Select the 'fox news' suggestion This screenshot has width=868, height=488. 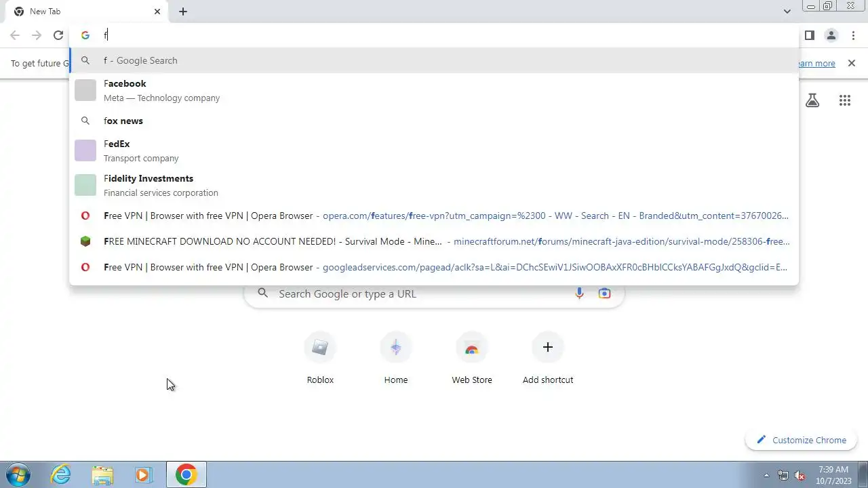point(434,121)
